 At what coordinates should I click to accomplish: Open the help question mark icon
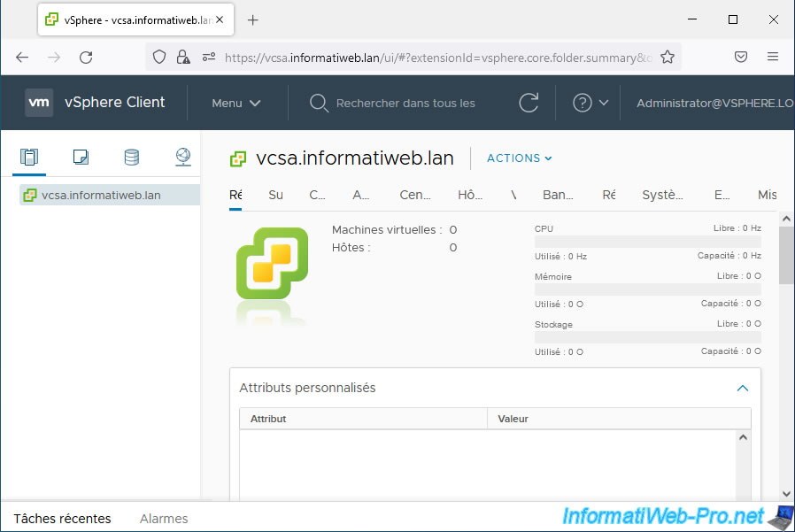point(582,103)
